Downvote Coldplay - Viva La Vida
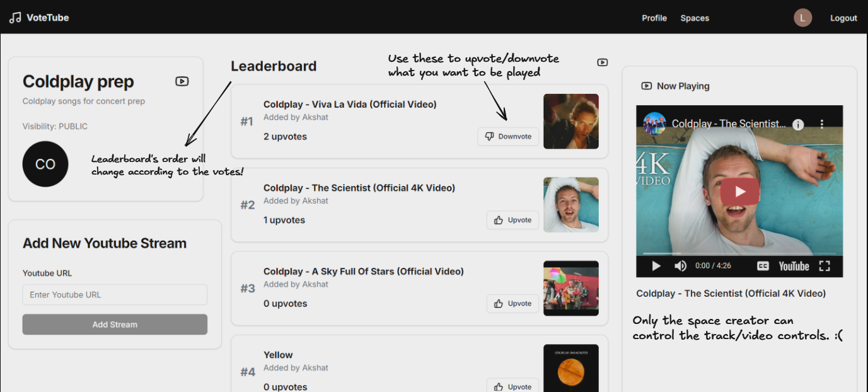 coord(508,136)
